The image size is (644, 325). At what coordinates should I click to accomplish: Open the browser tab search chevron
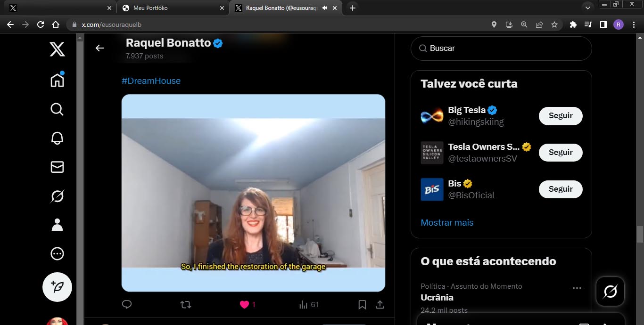(x=587, y=8)
